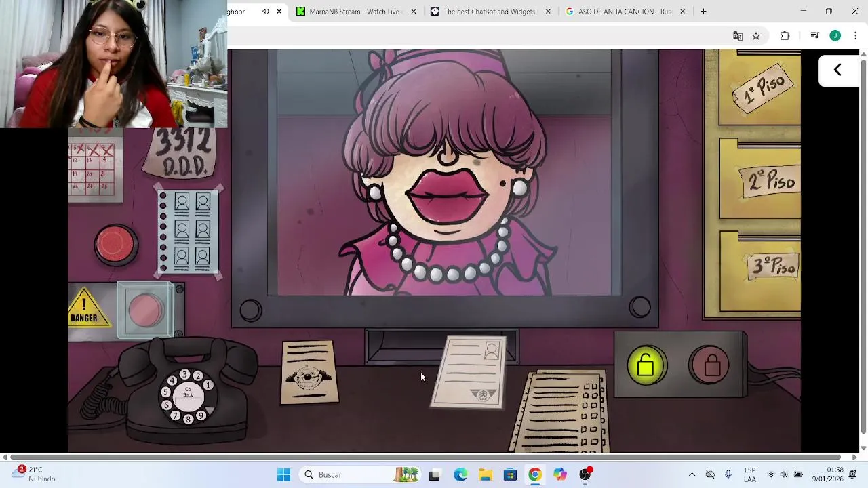Click the 3312 D.D.D. sign
The image size is (868, 488).
coord(180,155)
